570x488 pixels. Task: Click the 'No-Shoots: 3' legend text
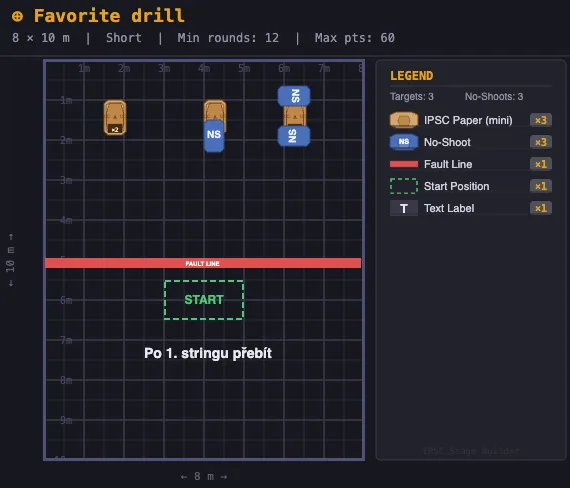pos(494,97)
